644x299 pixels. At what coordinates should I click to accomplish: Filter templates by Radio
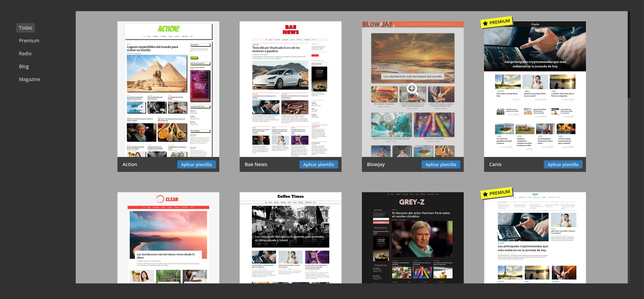(25, 54)
